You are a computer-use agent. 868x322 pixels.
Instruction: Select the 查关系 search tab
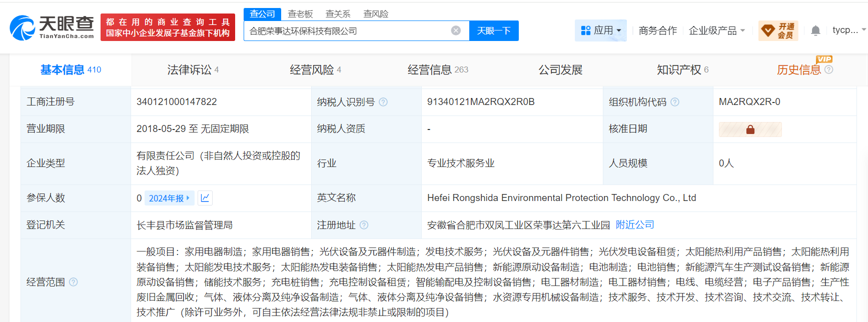(338, 14)
